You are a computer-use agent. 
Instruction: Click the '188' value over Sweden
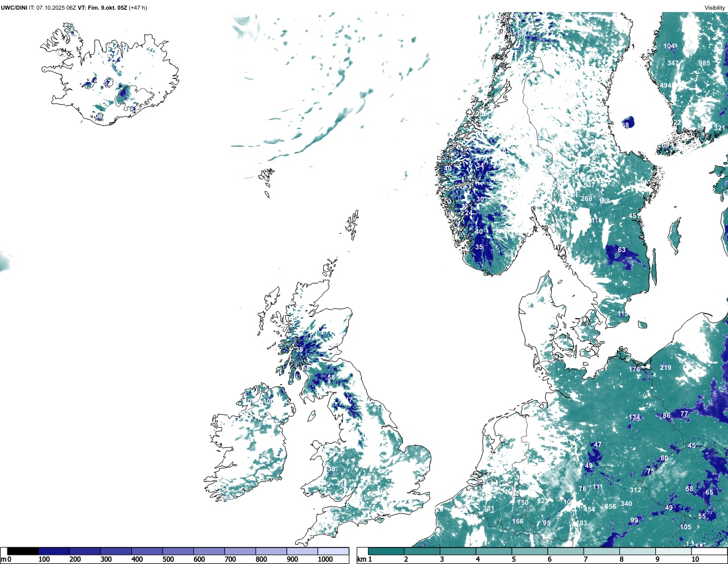pyautogui.click(x=604, y=201)
